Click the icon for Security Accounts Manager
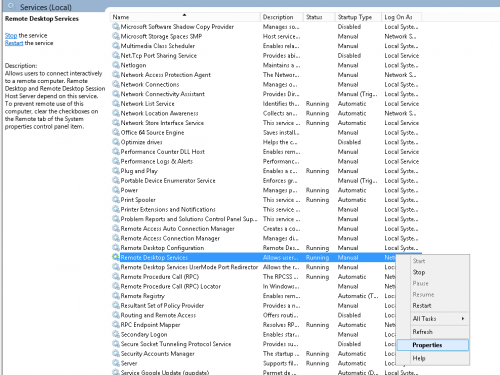Screen dimensions: 500x375 tap(116, 353)
